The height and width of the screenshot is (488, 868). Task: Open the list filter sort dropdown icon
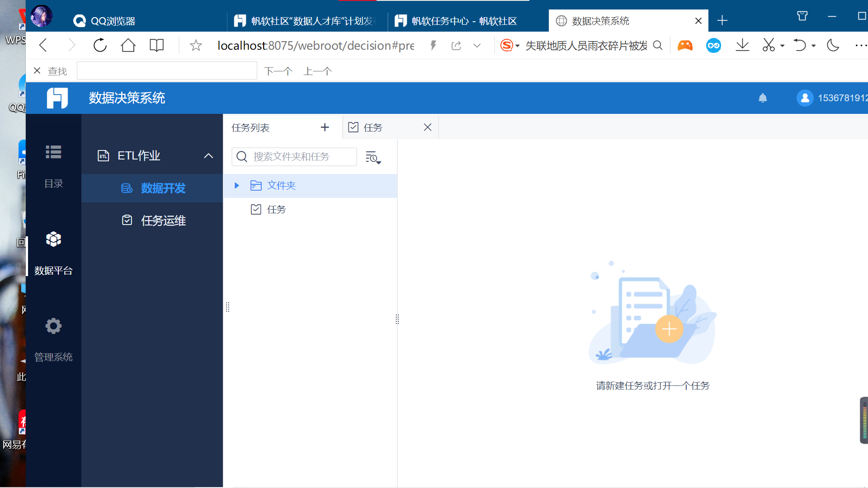point(373,157)
